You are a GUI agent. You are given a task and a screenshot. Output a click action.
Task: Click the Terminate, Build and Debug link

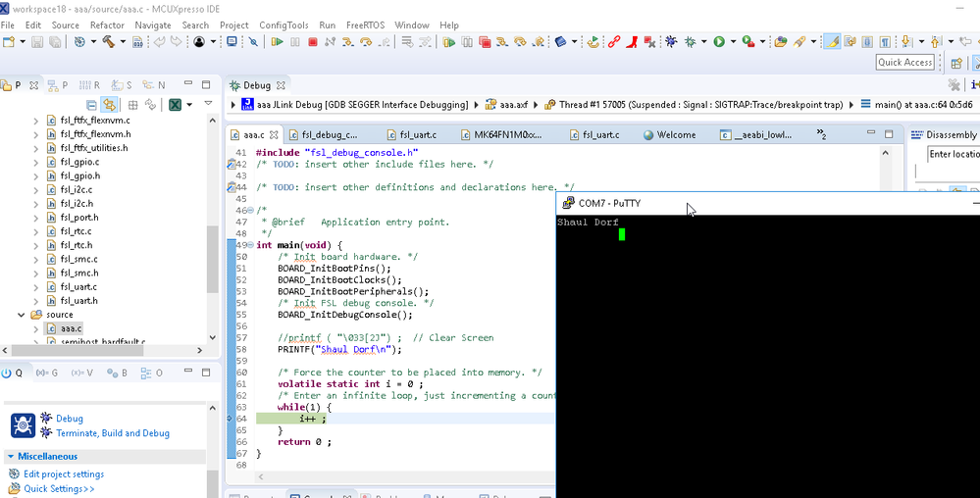click(112, 432)
